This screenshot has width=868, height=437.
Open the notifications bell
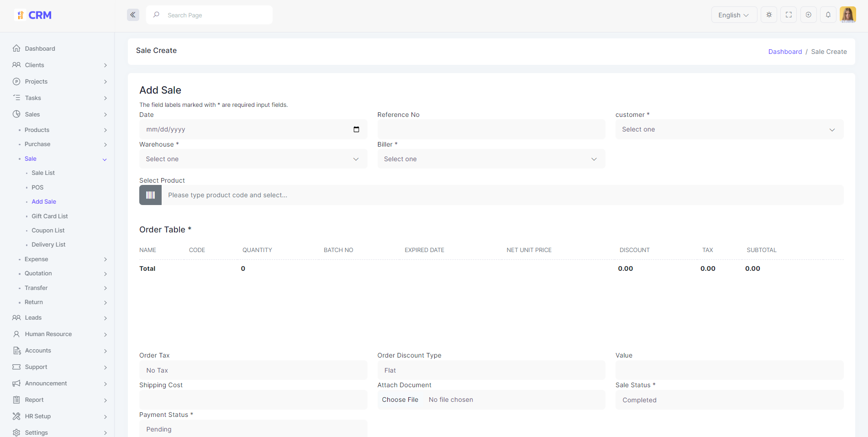(828, 15)
